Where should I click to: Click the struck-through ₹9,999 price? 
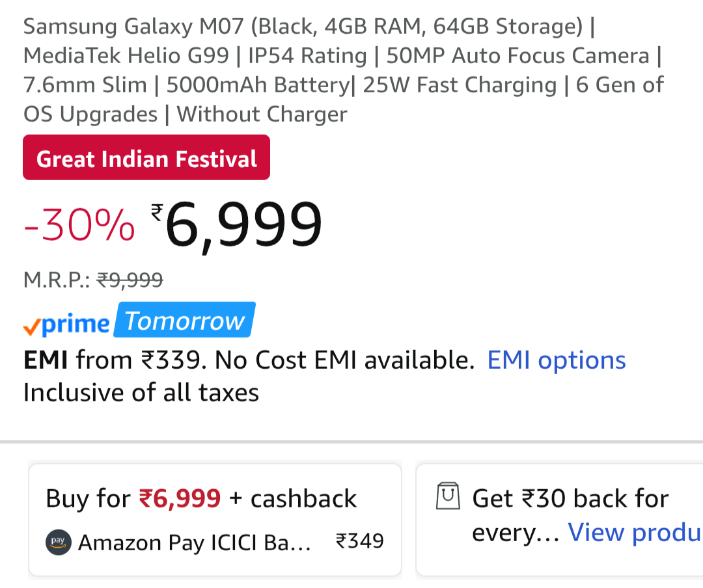[x=130, y=280]
